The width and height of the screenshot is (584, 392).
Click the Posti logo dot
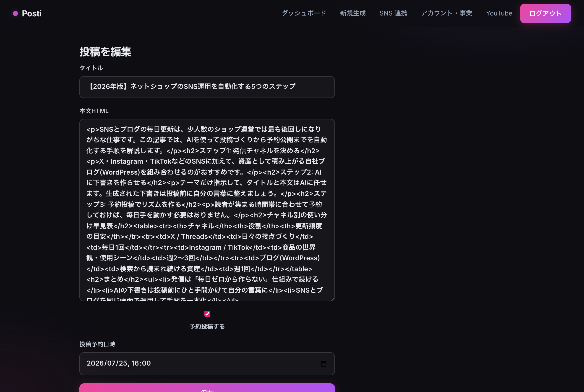(15, 13)
